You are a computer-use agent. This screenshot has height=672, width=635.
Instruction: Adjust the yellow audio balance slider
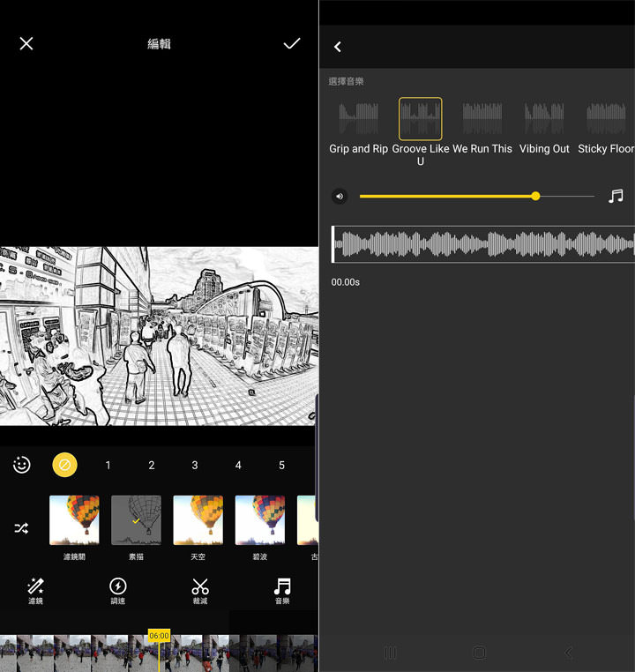(477, 197)
